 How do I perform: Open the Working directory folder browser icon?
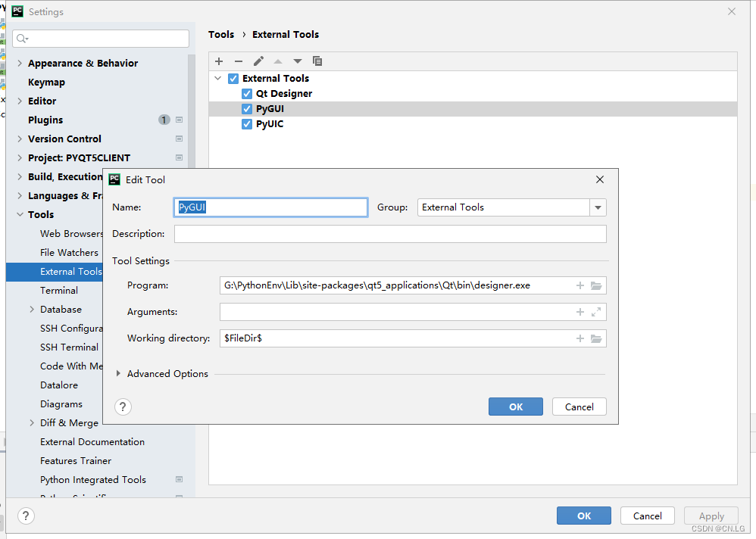click(x=596, y=338)
